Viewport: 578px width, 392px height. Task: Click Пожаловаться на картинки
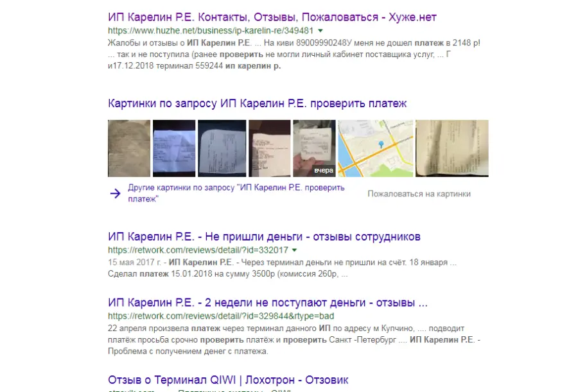pos(419,194)
